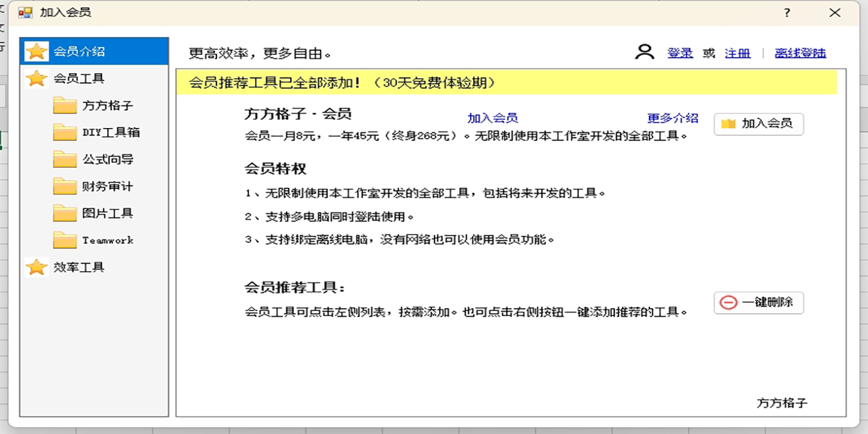Image resolution: width=868 pixels, height=434 pixels.
Task: Click the 会员推荐工具: heading
Action: (295, 287)
